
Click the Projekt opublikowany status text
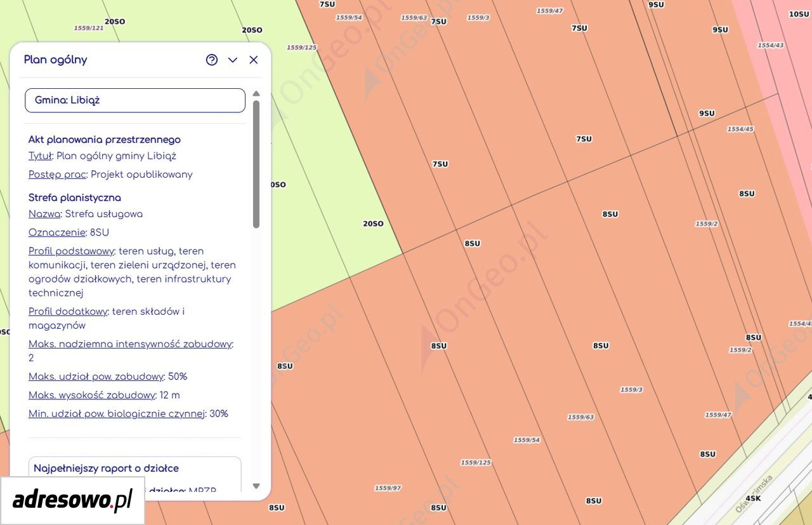click(141, 175)
